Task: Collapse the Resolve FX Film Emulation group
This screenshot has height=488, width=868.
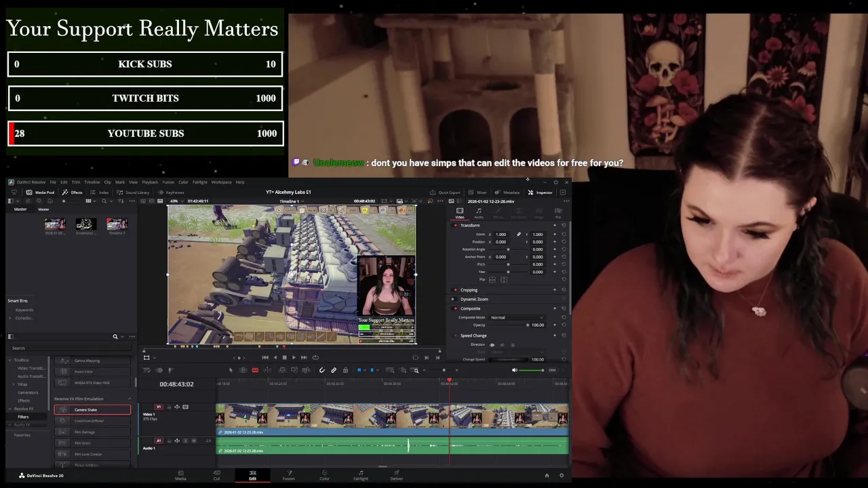Action: [x=129, y=399]
